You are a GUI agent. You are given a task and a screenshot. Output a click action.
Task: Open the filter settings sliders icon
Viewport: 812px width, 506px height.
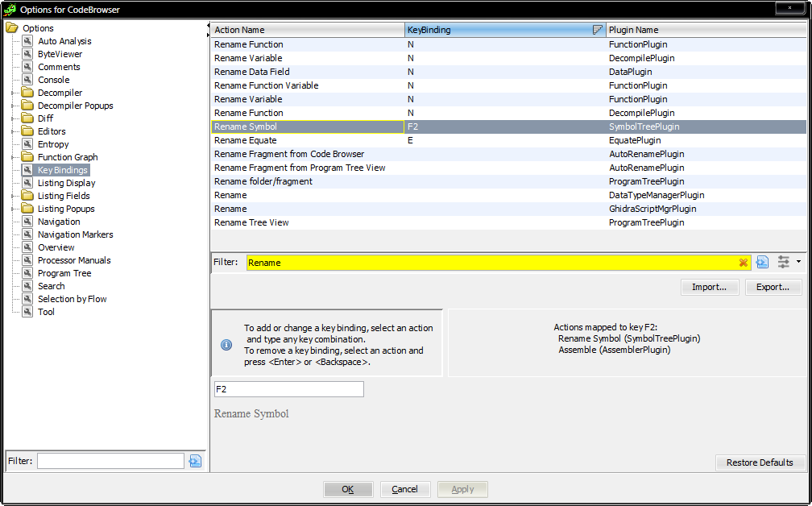point(782,261)
